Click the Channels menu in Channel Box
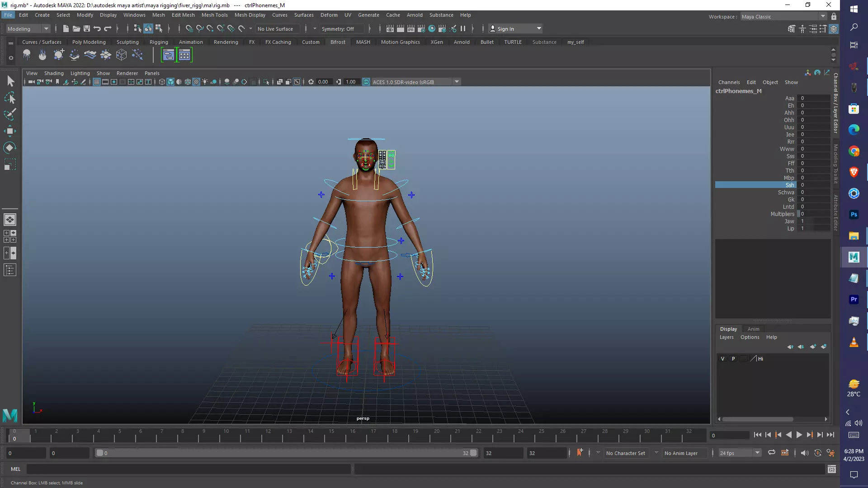The image size is (868, 488). click(729, 82)
